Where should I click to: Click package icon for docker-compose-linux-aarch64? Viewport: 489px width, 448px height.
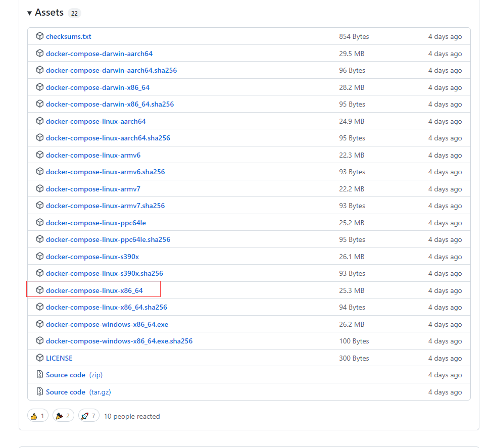click(39, 121)
